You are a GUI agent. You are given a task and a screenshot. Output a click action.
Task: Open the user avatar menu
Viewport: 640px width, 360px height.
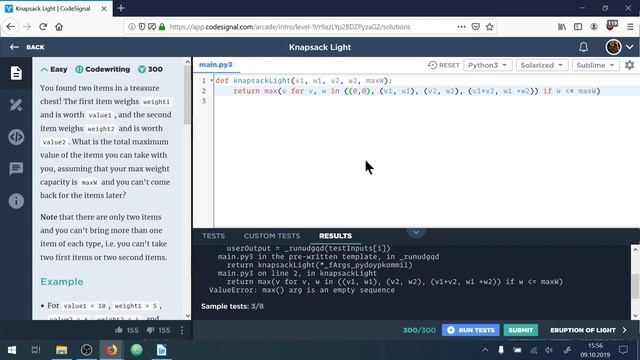[x=613, y=47]
